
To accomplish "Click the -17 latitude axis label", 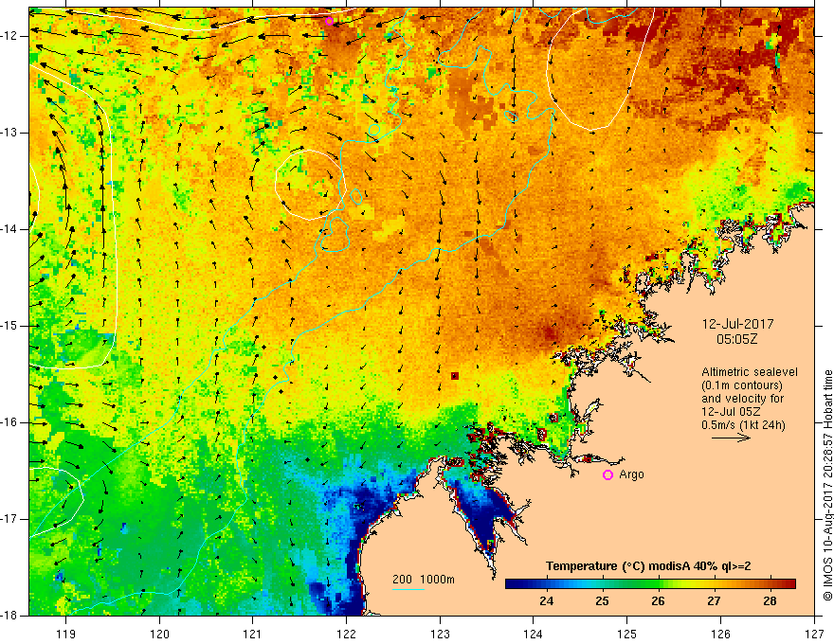I will (10, 519).
